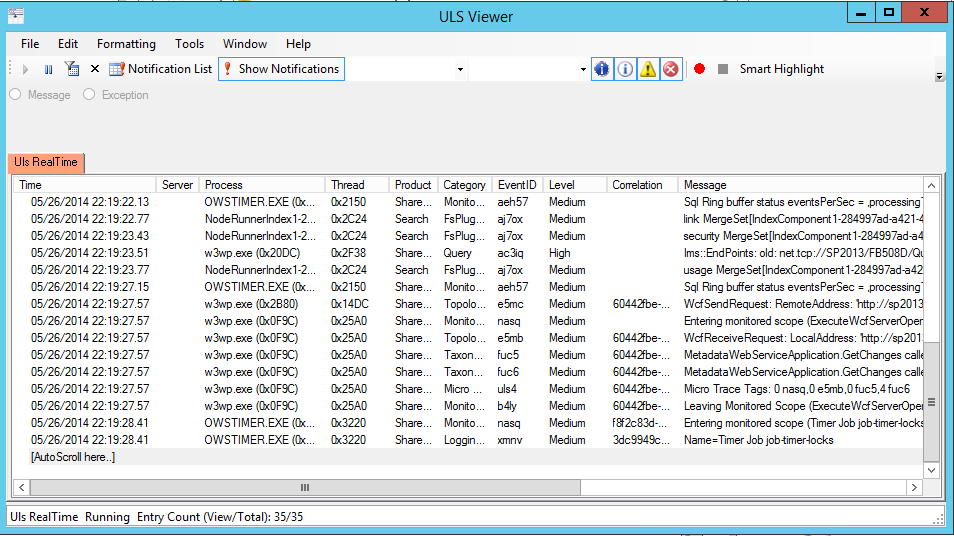
Task: Click the red record circle icon
Action: click(x=700, y=69)
